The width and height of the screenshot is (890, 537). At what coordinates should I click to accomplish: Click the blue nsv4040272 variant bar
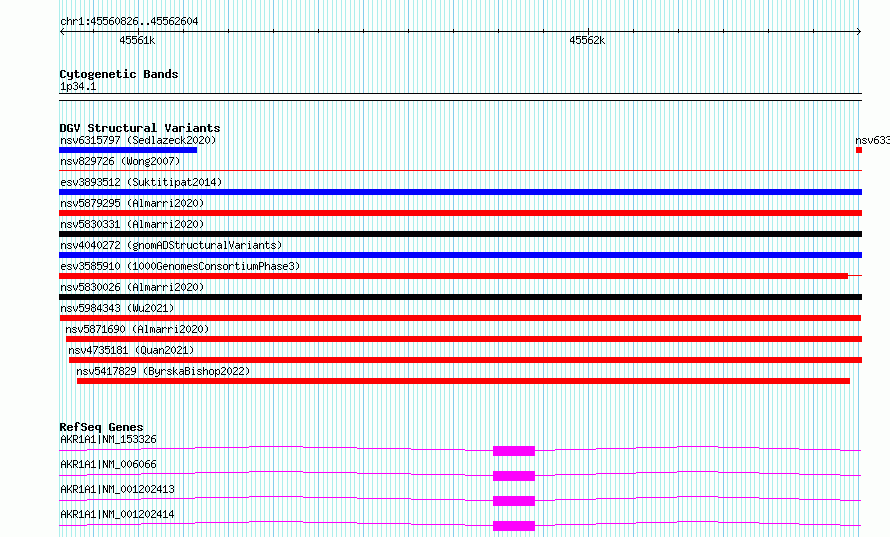click(x=460, y=255)
